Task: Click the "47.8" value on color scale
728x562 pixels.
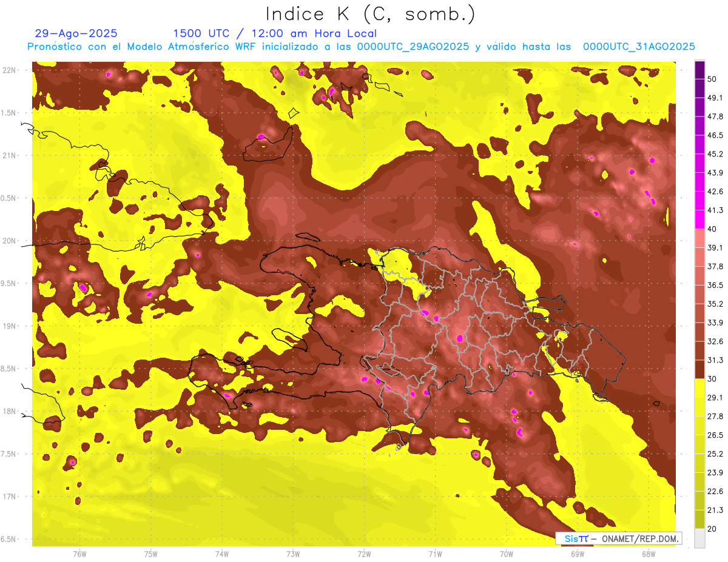Action: (714, 116)
